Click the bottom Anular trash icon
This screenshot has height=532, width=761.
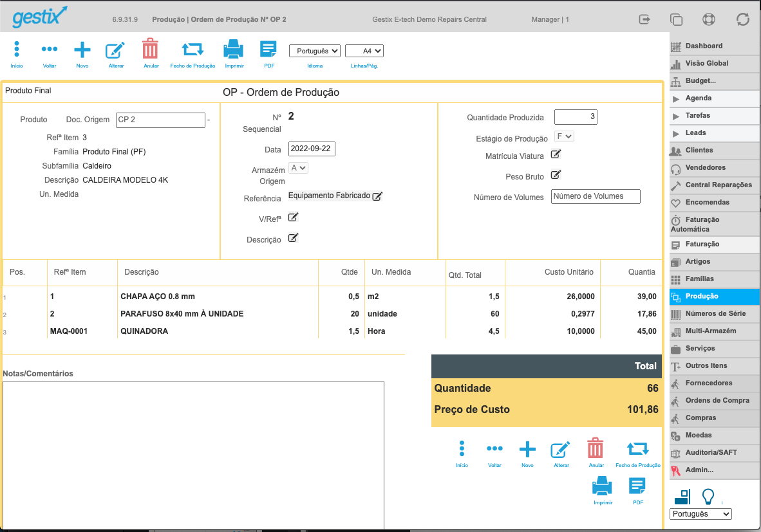coord(596,448)
